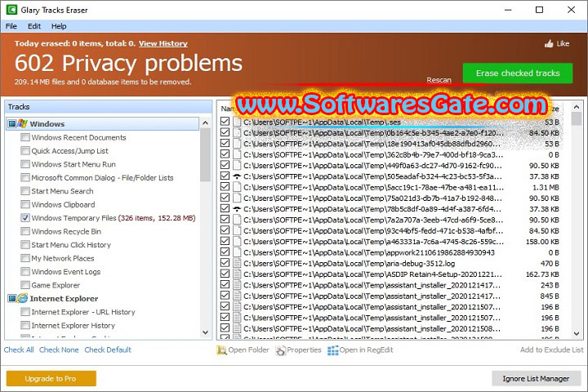Viewport: 588px width, 392px height.
Task: Select the Windows tree group row
Action: pos(102,124)
